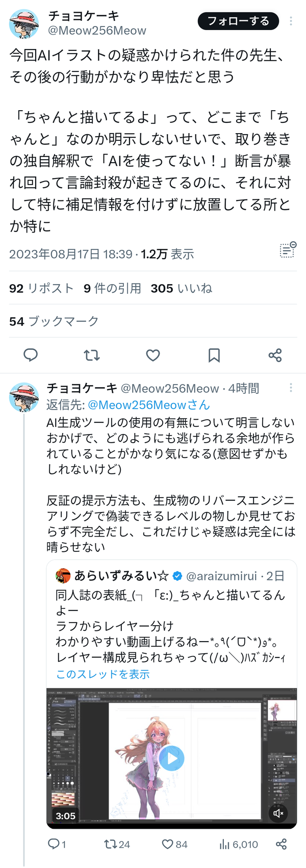This screenshot has height=868, width=306.
Task: Bookmark the main tweet
Action: click(x=214, y=355)
